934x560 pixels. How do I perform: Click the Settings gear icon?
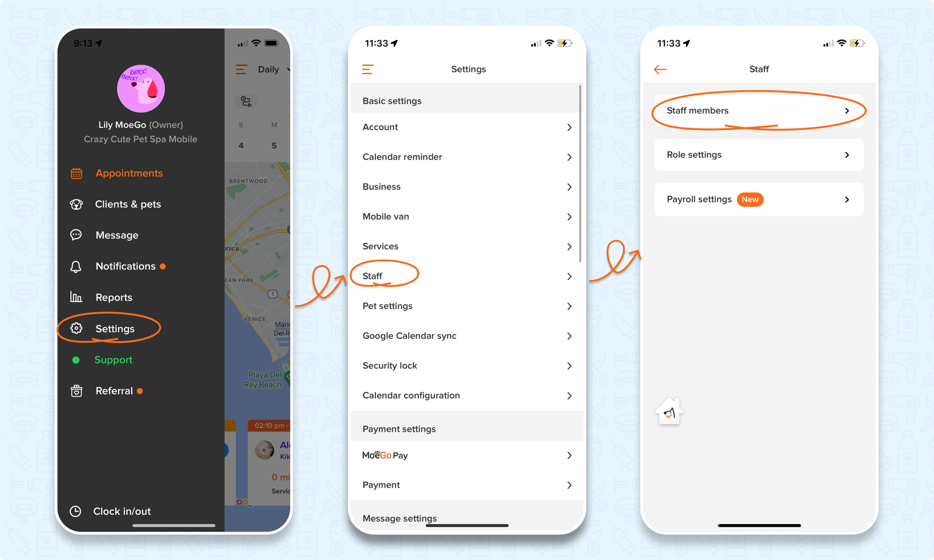pos(76,328)
